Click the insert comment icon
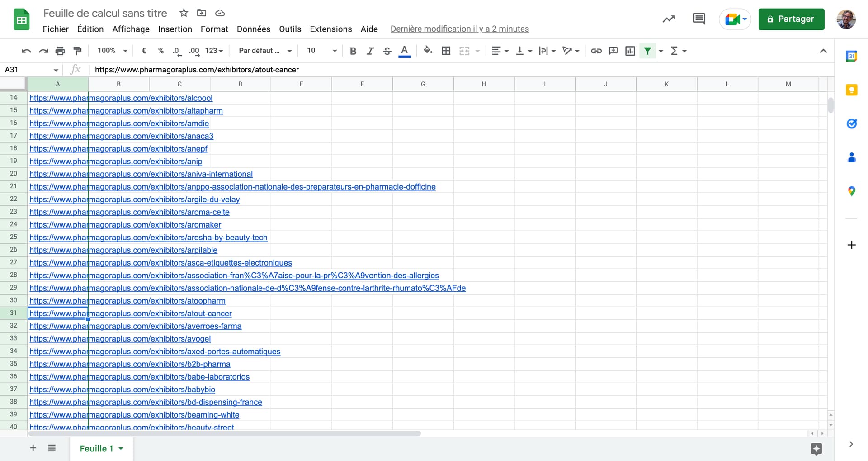868x461 pixels. (613, 51)
